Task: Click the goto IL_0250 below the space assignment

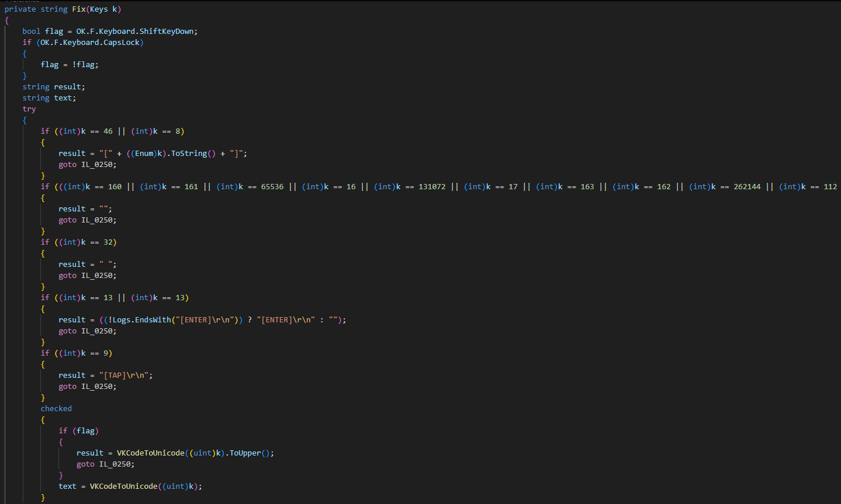Action: (88, 276)
